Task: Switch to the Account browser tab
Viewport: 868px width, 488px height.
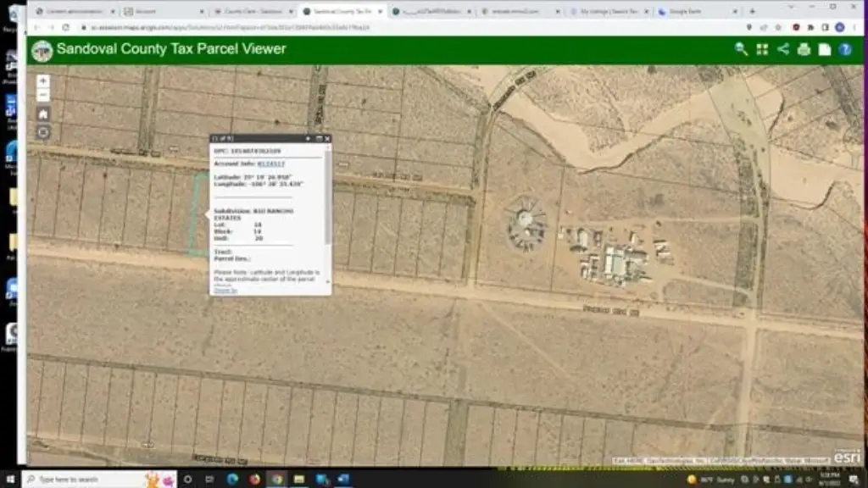Action: (x=157, y=12)
